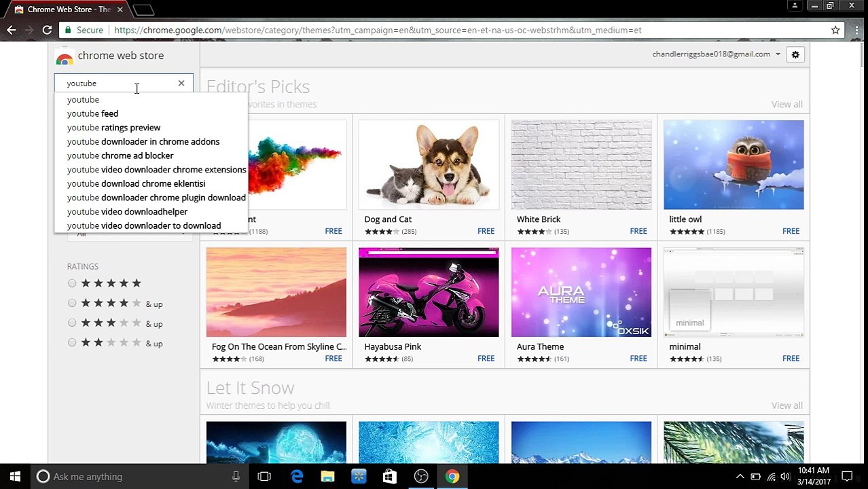
Task: Open Dog and Cat theme thumbnail
Action: point(429,165)
